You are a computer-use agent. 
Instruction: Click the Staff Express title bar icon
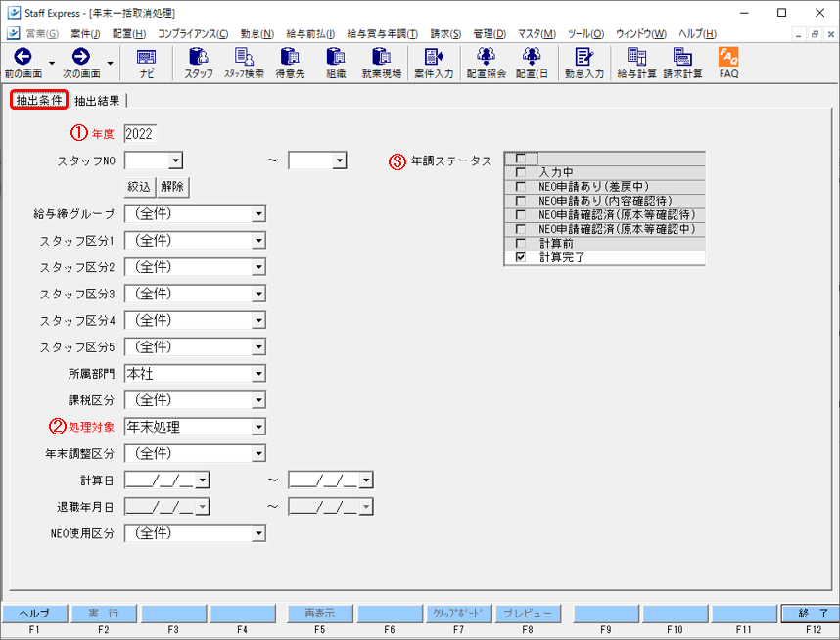[14, 13]
